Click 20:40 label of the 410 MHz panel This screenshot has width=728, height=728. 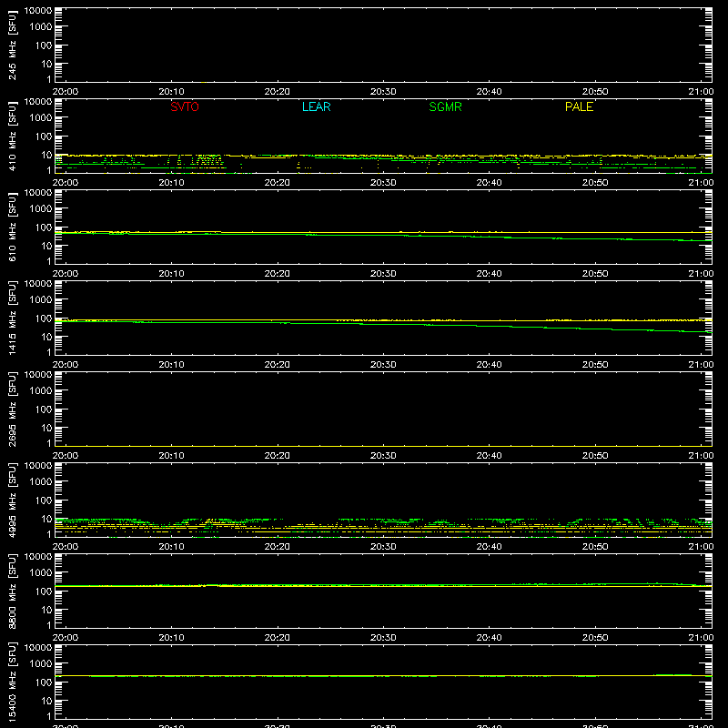tap(489, 183)
